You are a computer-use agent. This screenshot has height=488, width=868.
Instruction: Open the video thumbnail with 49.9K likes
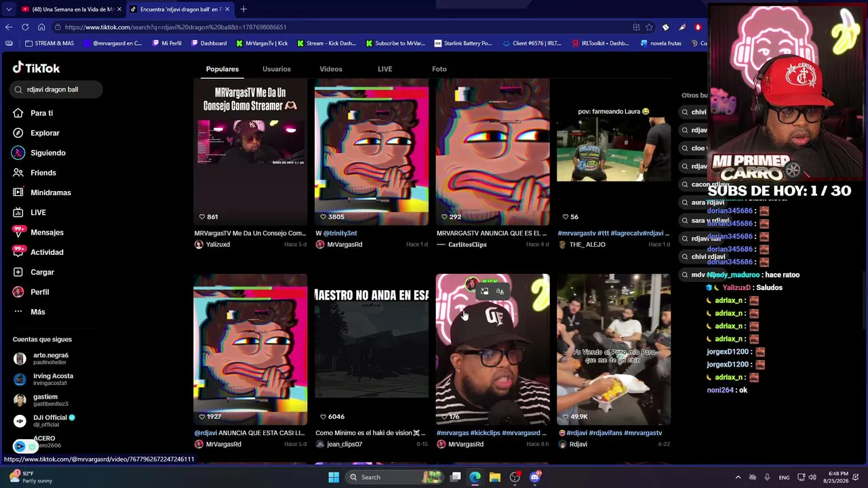[x=614, y=350]
